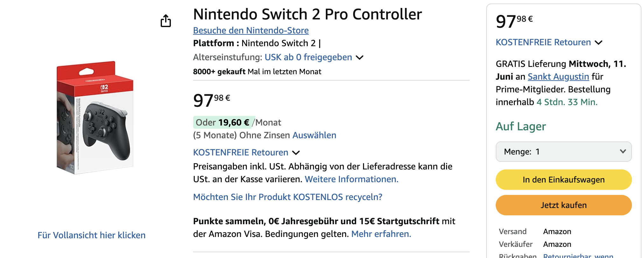Click the Verkäufer 'Amazon' seller text
This screenshot has width=644, height=258.
pyautogui.click(x=557, y=244)
